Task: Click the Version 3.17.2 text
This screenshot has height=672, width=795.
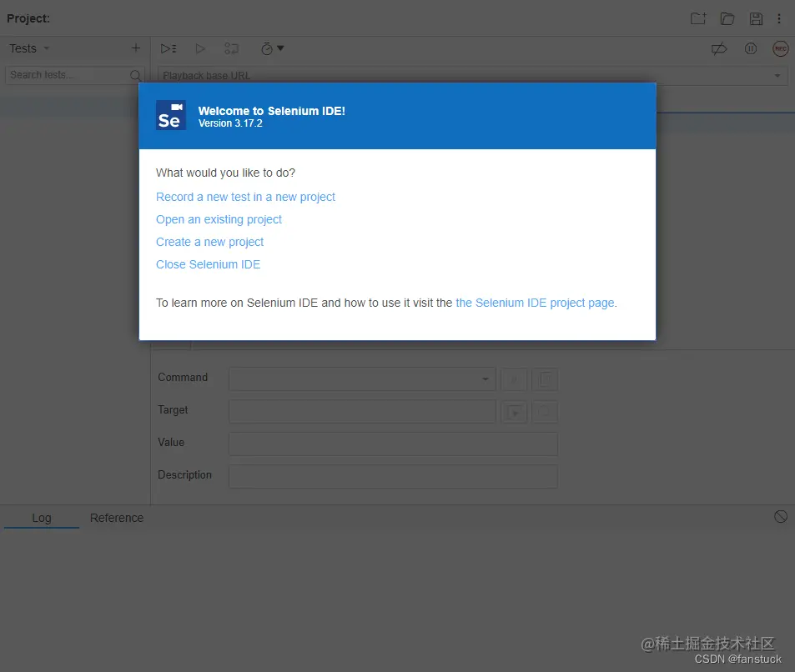Action: point(230,123)
